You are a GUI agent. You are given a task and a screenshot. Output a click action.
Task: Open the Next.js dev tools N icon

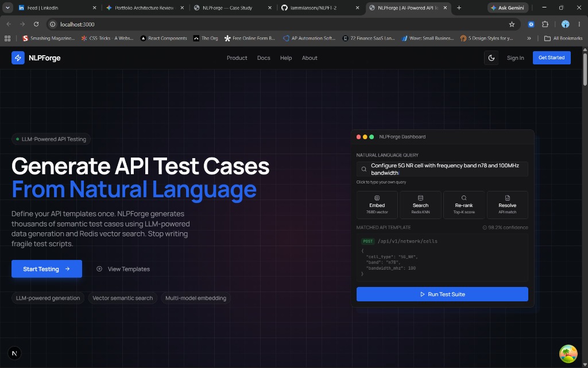[14, 354]
